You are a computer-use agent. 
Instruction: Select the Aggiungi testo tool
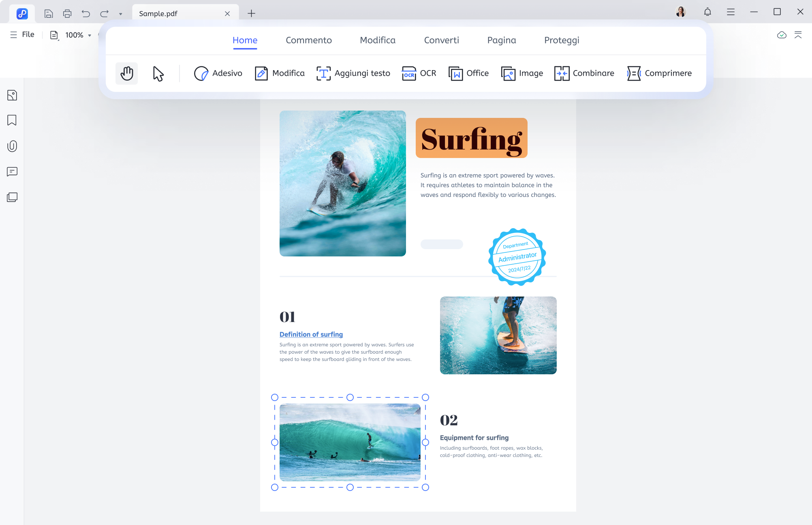coord(353,73)
